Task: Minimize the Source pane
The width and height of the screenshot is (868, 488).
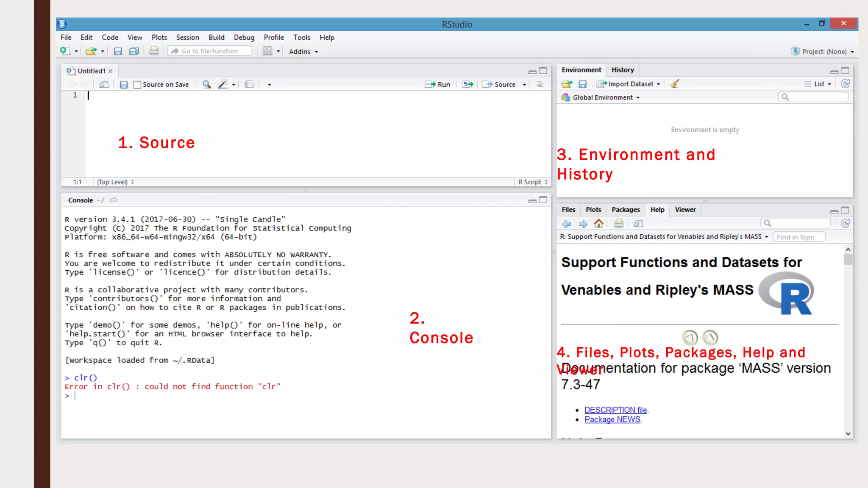Action: [532, 71]
